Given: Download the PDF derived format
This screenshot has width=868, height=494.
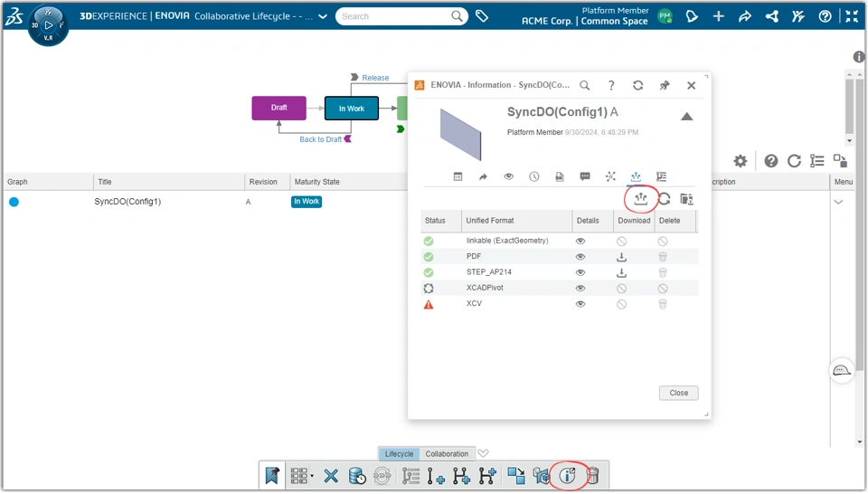Looking at the screenshot, I should (622, 257).
